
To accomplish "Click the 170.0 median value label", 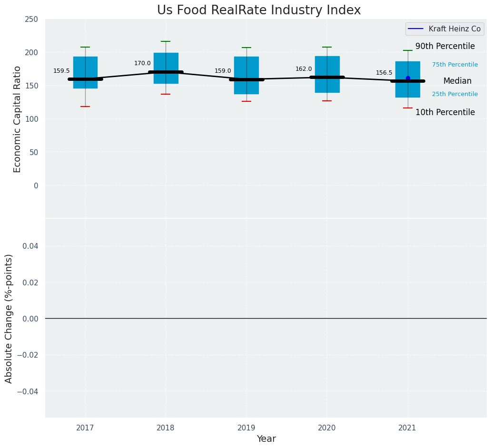I will coord(142,63).
